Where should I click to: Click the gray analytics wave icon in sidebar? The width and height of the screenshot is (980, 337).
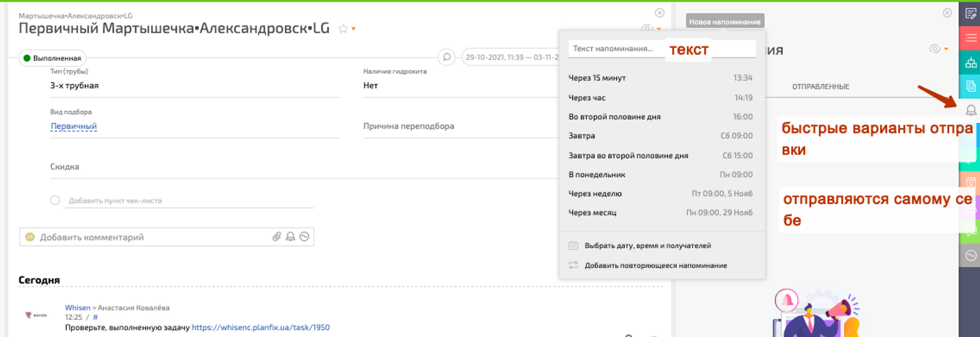(x=970, y=256)
